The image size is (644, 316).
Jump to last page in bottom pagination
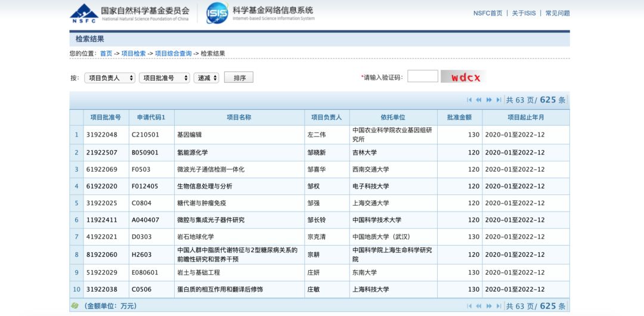[499, 306]
